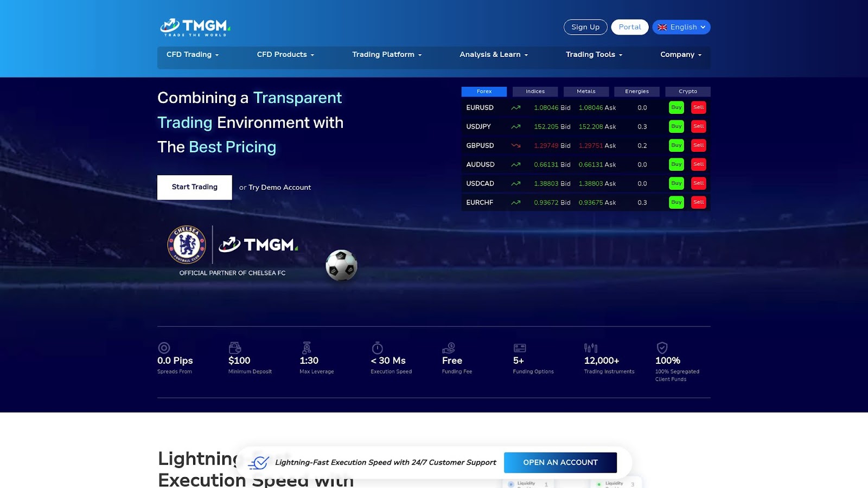Click the checkmark icon in bottom banner

coord(259,463)
